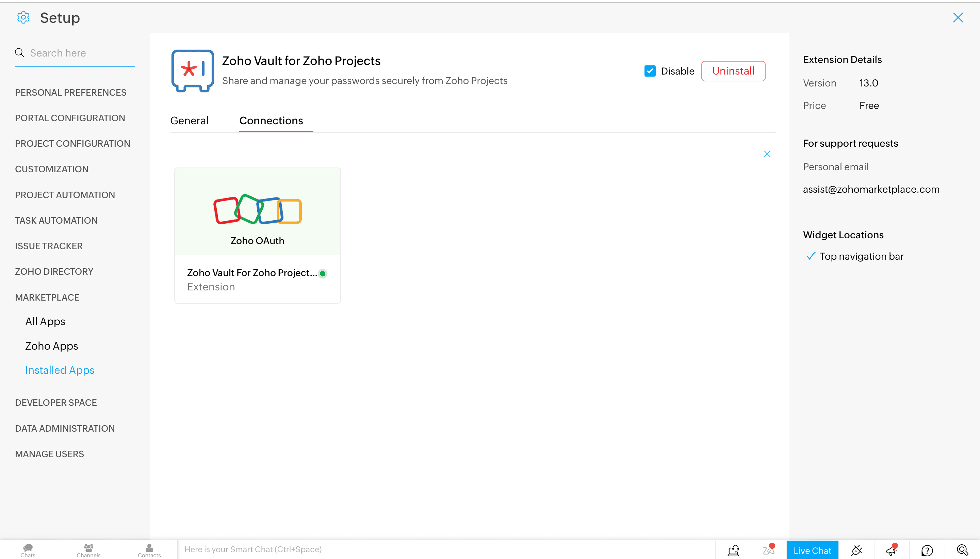
Task: Click the assist@zohomarketplace.com email
Action: [871, 189]
